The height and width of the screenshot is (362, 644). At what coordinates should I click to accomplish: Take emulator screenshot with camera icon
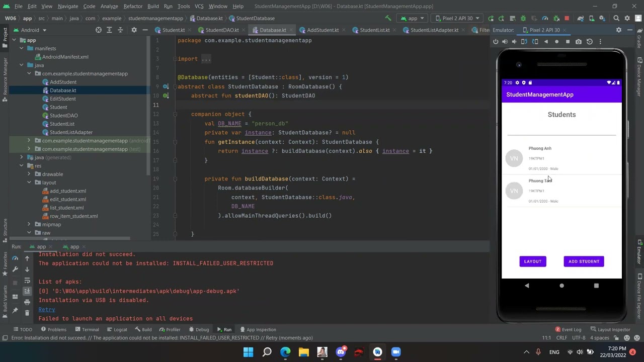pos(579,42)
